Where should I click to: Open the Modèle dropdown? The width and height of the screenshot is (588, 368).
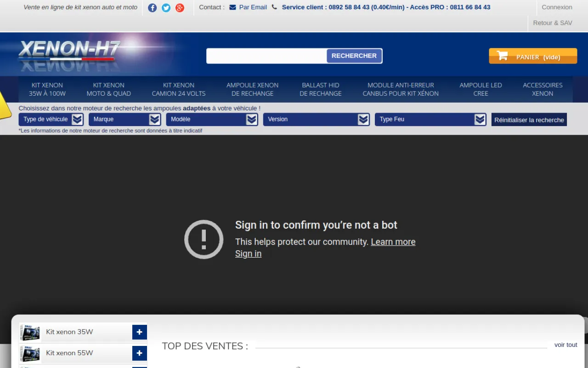[x=212, y=120]
